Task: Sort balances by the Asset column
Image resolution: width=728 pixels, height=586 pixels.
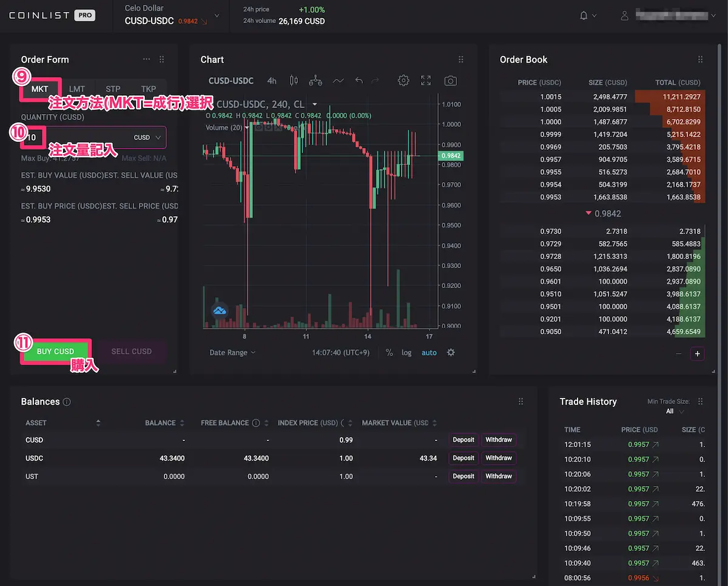Action: pyautogui.click(x=98, y=423)
